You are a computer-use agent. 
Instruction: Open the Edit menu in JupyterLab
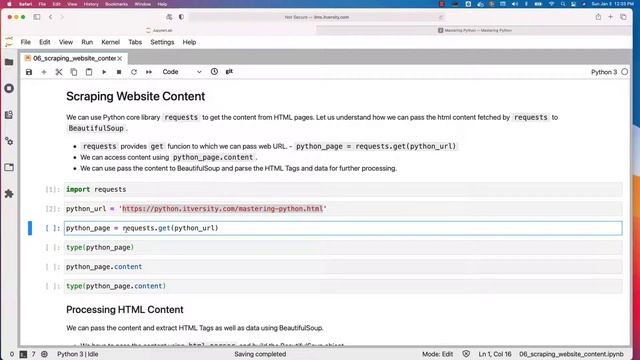(x=44, y=42)
